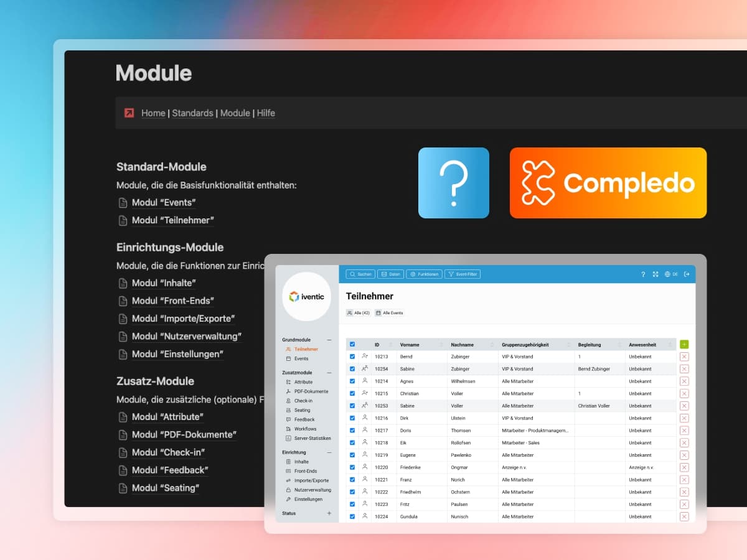Click the cell "Bernd Zubinger" under Begleitung
The height and width of the screenshot is (560, 747).
600,369
